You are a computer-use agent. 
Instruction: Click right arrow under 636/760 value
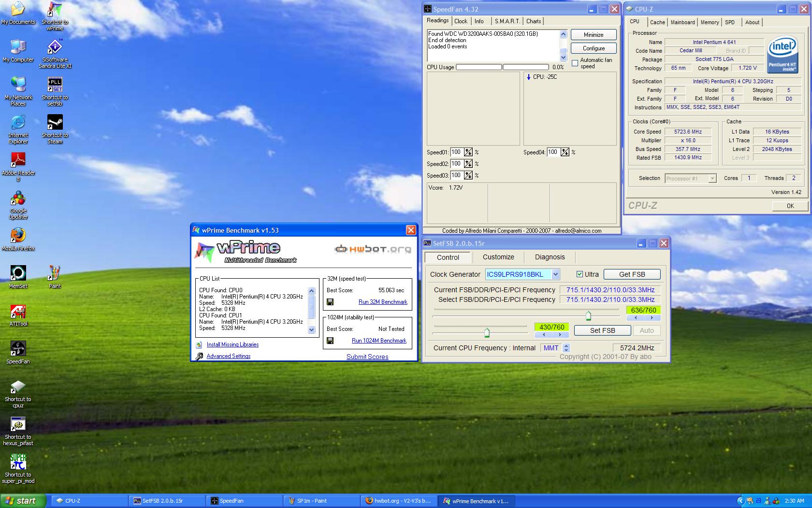(652, 318)
